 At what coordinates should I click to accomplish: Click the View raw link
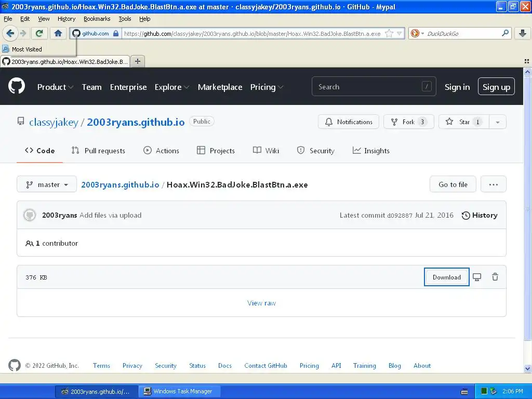[x=261, y=303]
